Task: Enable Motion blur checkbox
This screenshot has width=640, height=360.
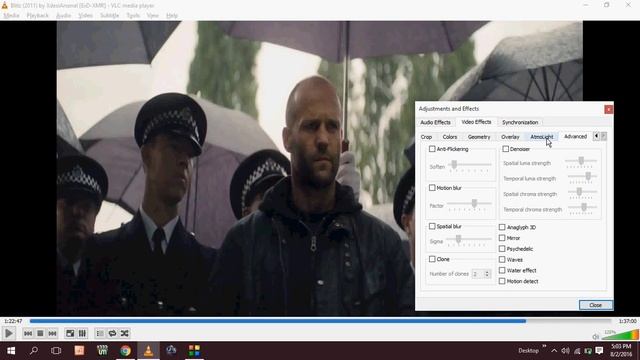Action: pos(432,188)
